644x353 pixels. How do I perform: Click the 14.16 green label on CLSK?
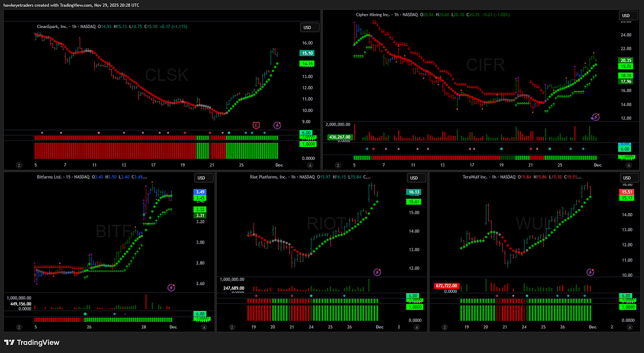(307, 64)
